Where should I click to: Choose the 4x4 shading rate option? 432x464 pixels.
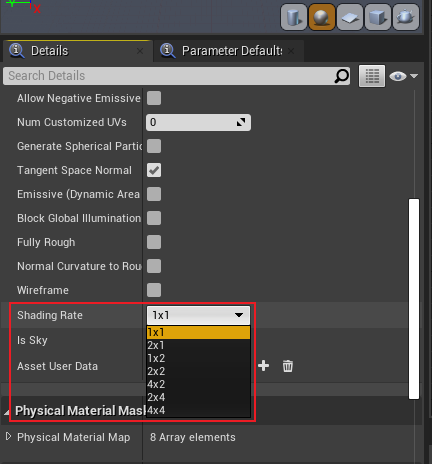(x=198, y=410)
